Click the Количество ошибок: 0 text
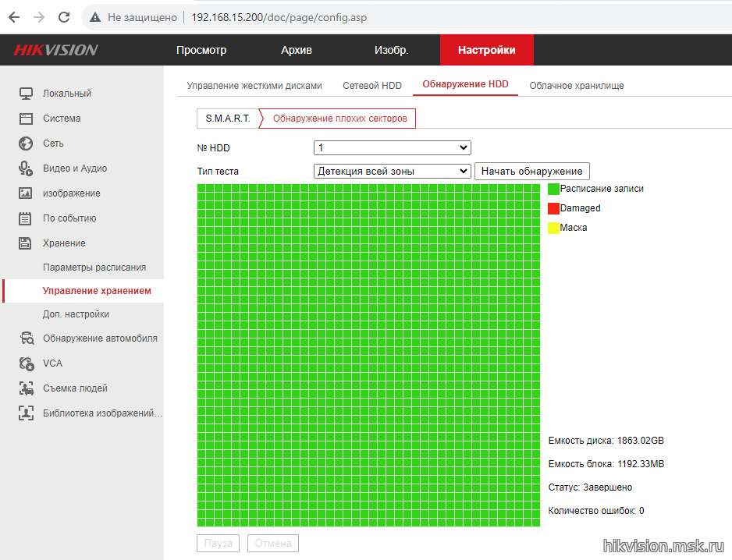 pyautogui.click(x=596, y=511)
